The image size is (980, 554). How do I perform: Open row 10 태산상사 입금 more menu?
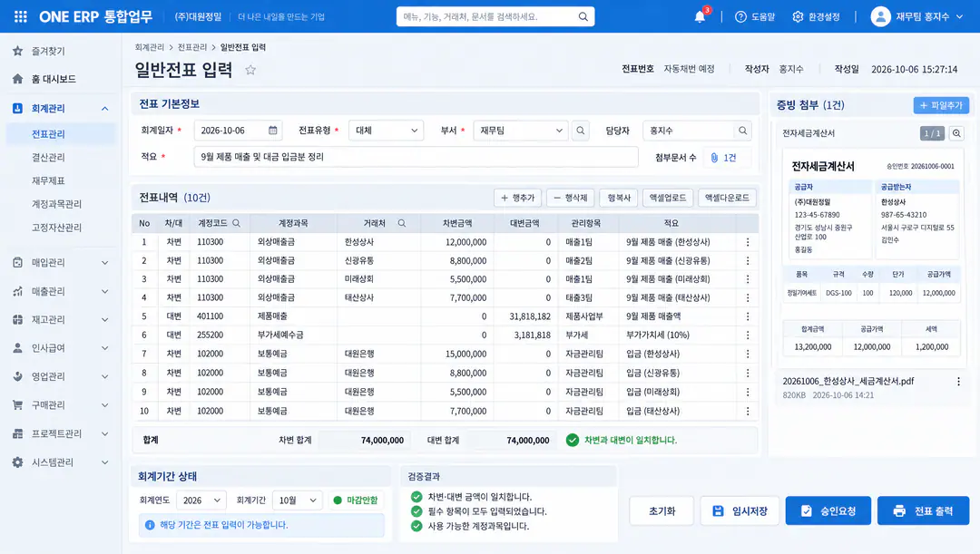pos(748,411)
